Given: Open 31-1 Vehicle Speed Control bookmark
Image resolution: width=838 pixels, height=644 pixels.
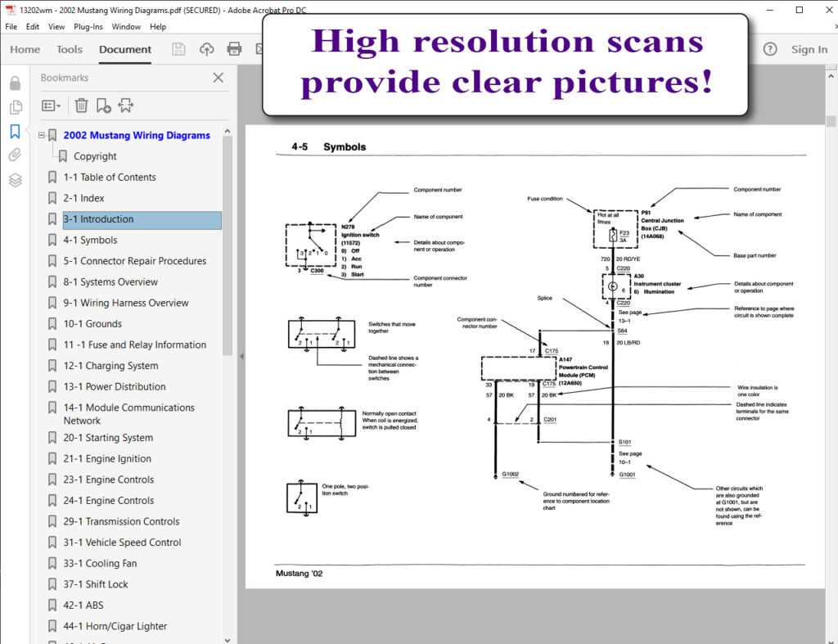Looking at the screenshot, I should click(123, 543).
